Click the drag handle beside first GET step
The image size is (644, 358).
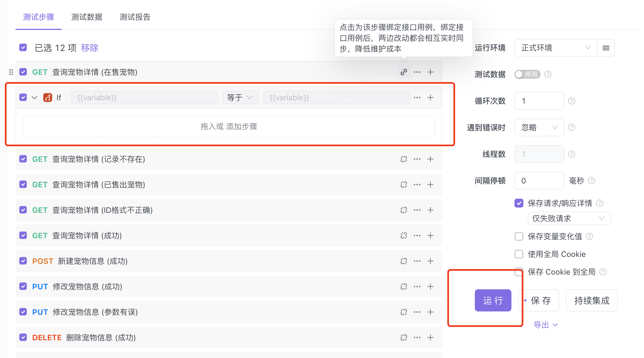click(x=11, y=72)
